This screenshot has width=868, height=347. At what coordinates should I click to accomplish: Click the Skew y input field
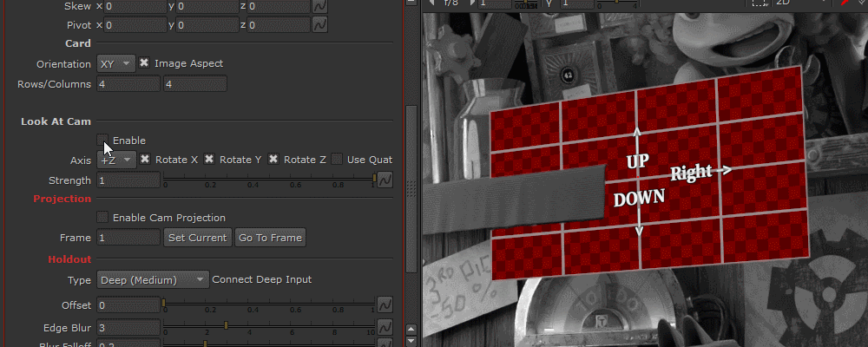(207, 7)
